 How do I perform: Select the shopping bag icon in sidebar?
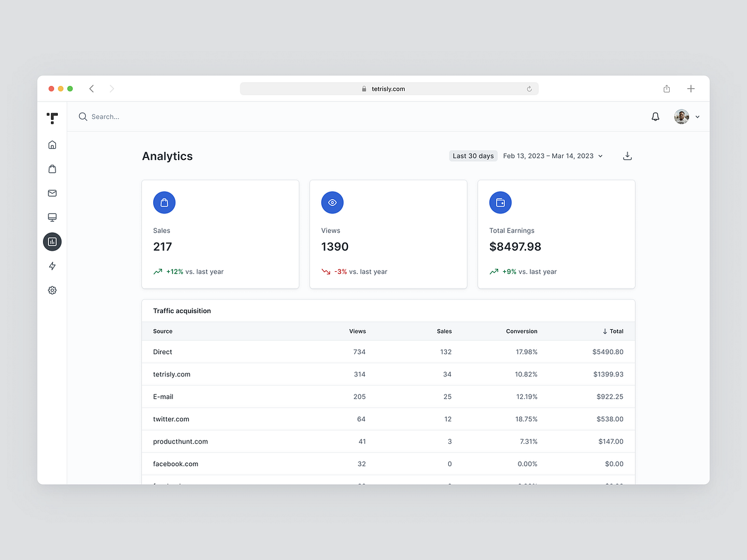tap(52, 169)
